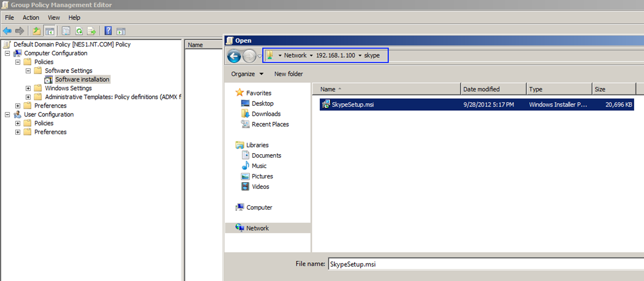Click the Music note icon

(x=245, y=166)
